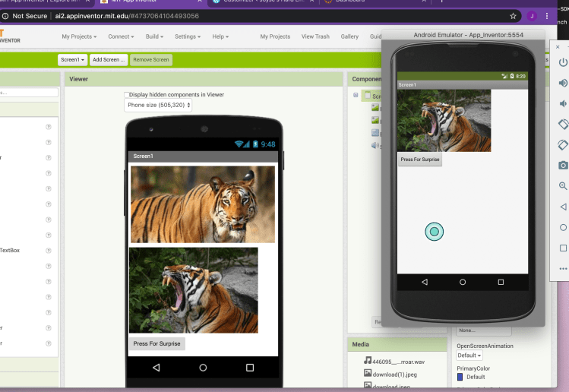Collapse the Screen1 component tree
Image resolution: width=569 pixels, height=392 pixels.
pyautogui.click(x=356, y=96)
